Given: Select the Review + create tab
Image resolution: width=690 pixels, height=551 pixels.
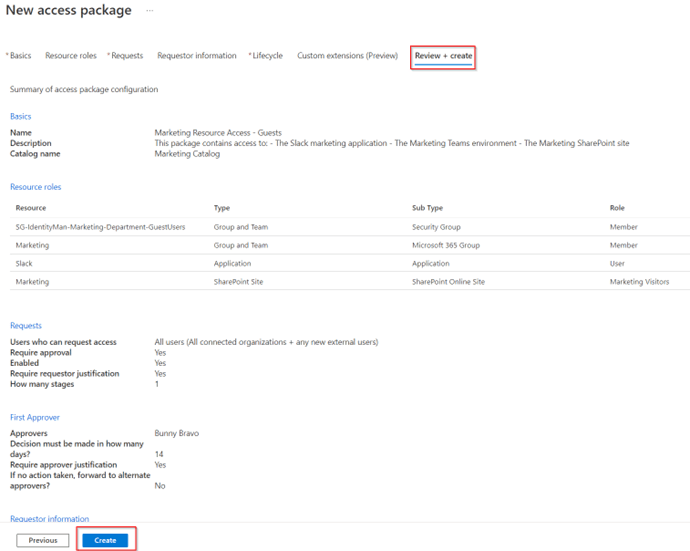Looking at the screenshot, I should (x=443, y=56).
